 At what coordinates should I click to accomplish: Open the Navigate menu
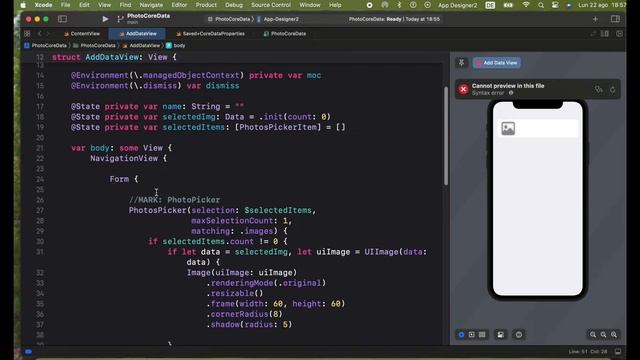coord(151,5)
